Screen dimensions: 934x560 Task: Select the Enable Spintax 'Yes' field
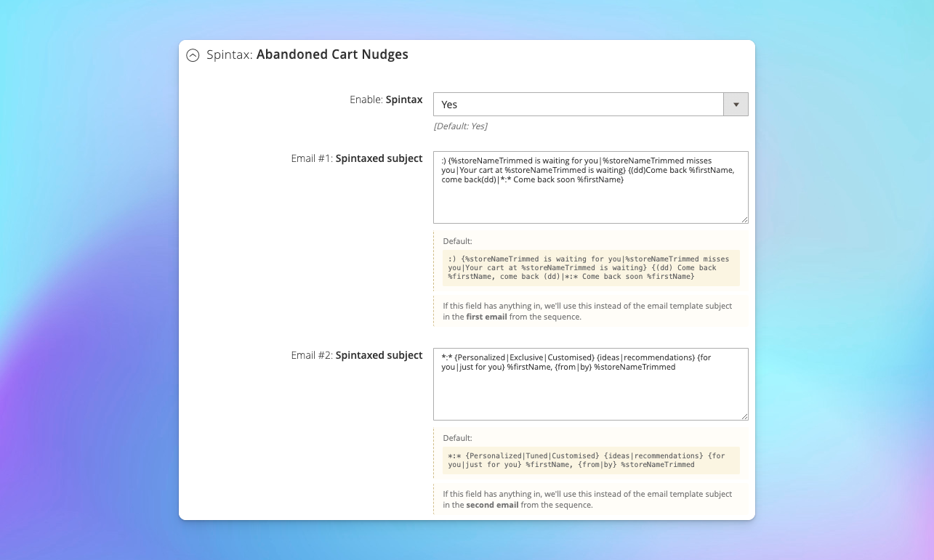[x=591, y=105]
